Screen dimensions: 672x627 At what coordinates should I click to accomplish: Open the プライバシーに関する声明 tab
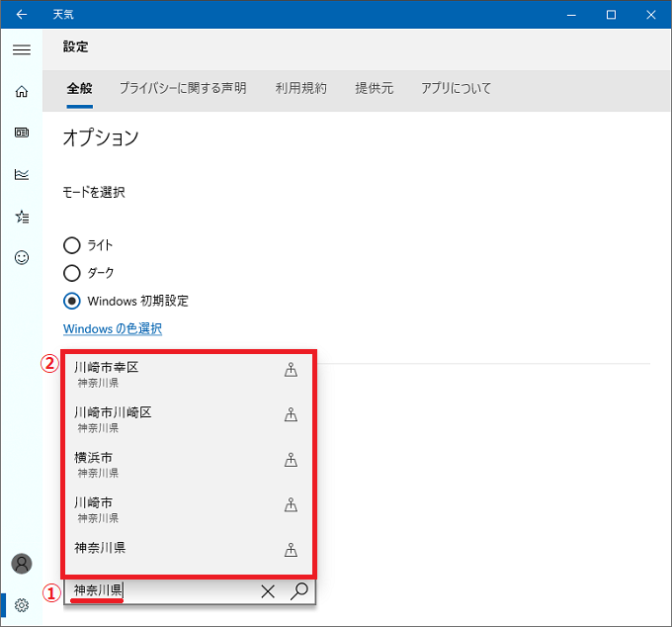click(x=183, y=88)
